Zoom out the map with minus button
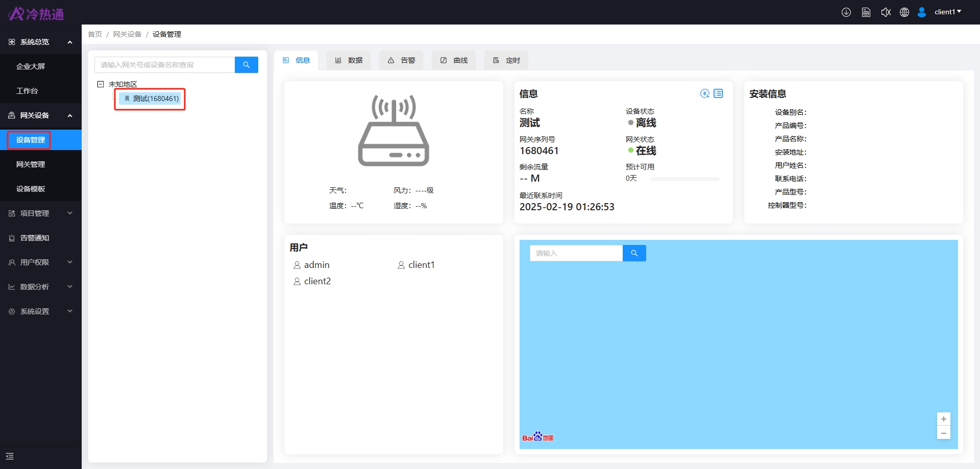The height and width of the screenshot is (469, 980). (x=944, y=433)
